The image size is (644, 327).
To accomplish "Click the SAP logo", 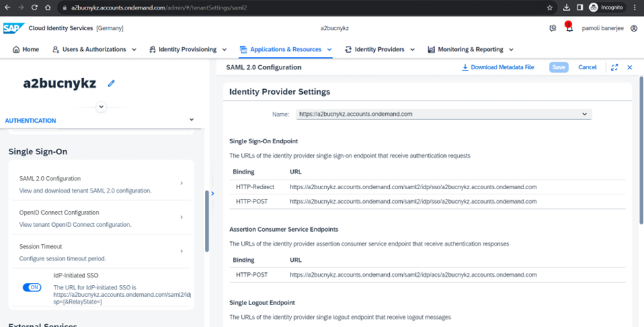I will 12,29.
